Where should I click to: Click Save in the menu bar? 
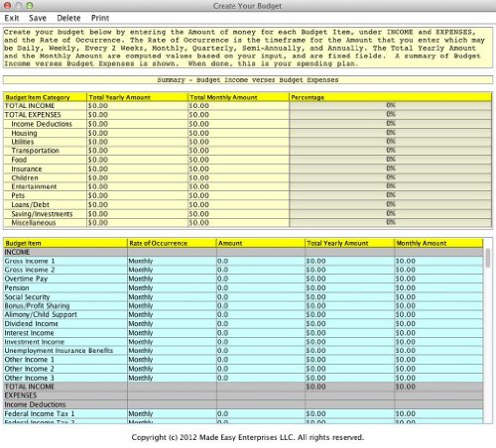tap(38, 18)
